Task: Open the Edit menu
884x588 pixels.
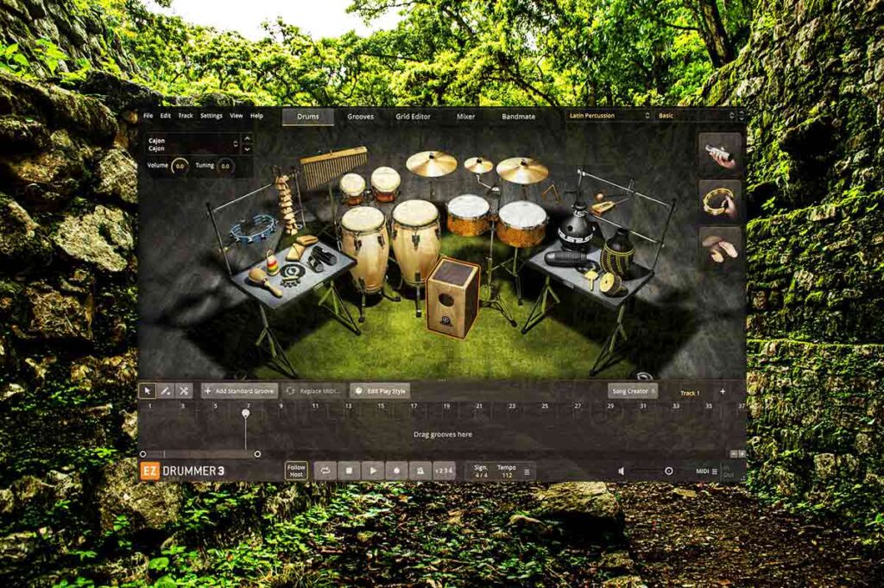Action: click(165, 116)
